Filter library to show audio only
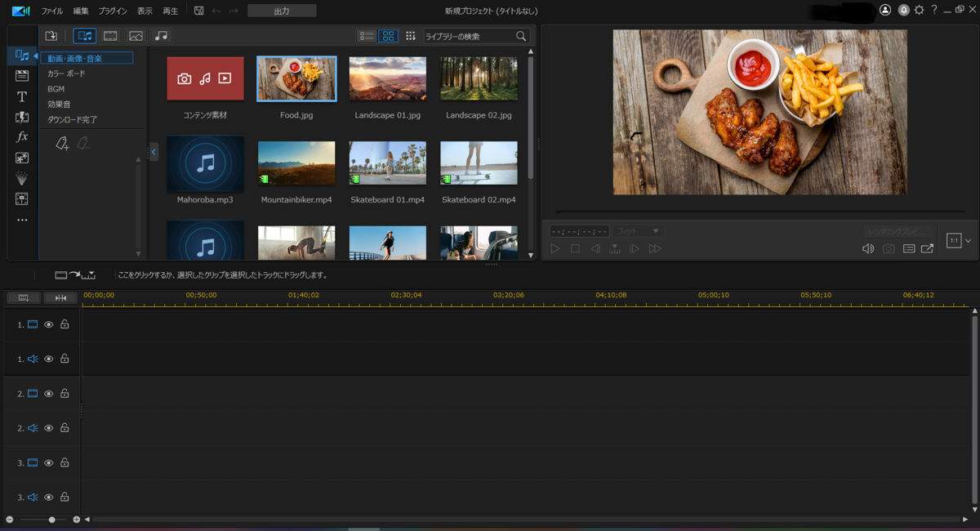This screenshot has height=531, width=980. (x=161, y=36)
